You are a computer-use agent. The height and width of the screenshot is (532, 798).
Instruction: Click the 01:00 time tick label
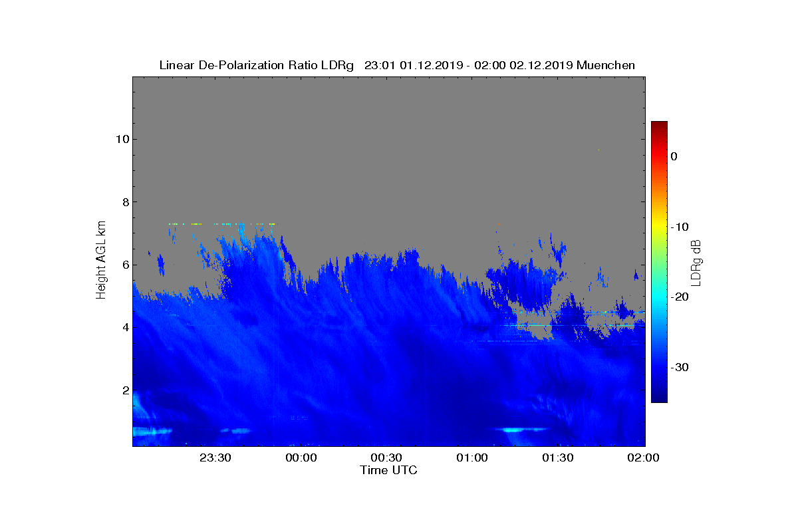click(472, 458)
